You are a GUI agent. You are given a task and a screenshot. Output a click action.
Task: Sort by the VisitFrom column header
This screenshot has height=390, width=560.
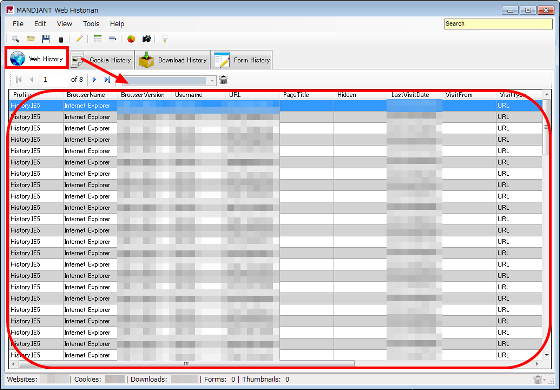(469, 95)
